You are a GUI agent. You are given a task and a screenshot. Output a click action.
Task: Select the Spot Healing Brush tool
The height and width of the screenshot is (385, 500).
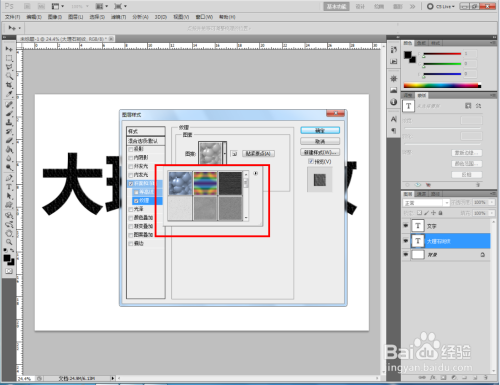click(x=9, y=104)
